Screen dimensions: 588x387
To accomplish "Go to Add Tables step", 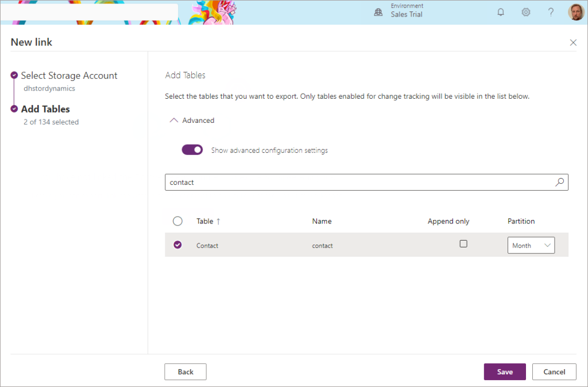I will pyautogui.click(x=45, y=109).
